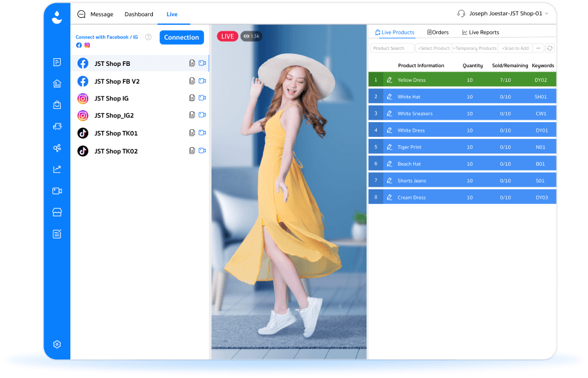Select the shopping bag icon in the sidebar
588x378 pixels.
[57, 104]
